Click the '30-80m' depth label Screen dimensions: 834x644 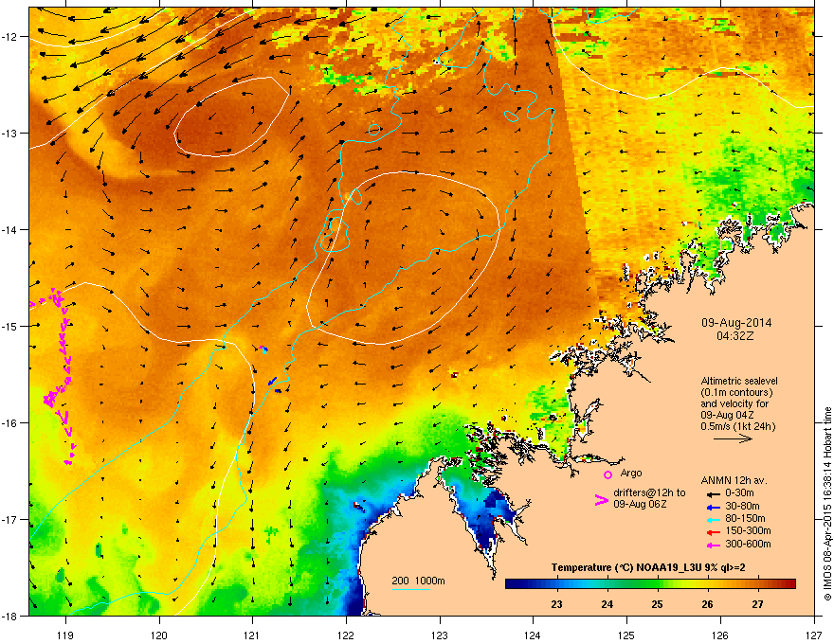[x=742, y=507]
